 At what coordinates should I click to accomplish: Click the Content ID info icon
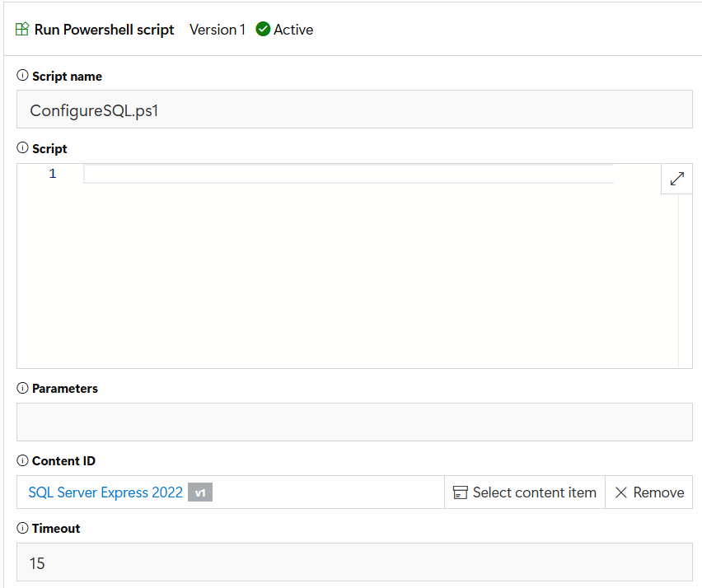[x=22, y=460]
